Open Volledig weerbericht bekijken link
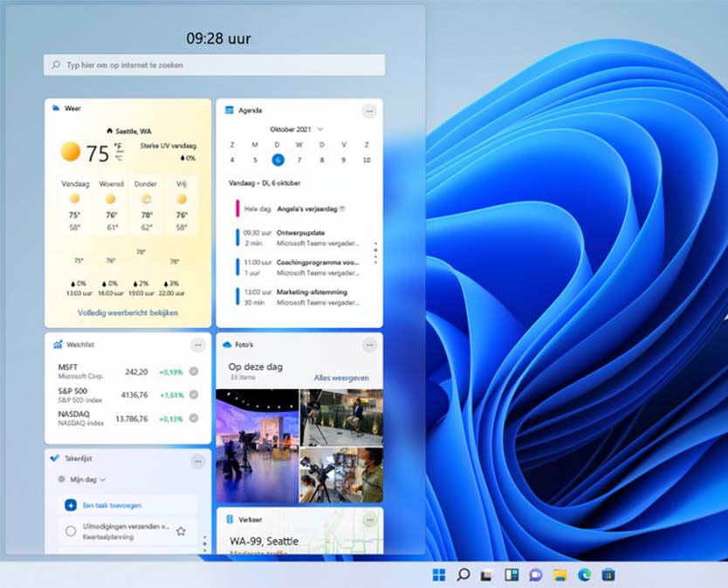This screenshot has height=588, width=728. (x=127, y=313)
